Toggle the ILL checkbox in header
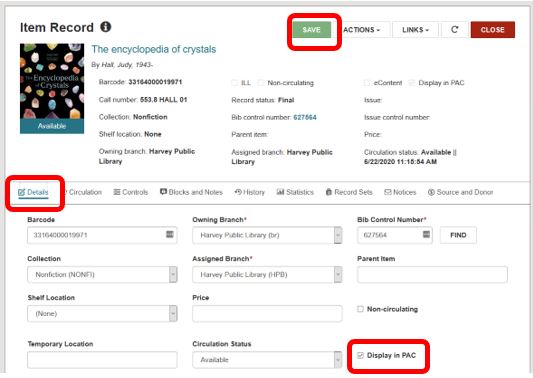The image size is (533, 378). (234, 83)
